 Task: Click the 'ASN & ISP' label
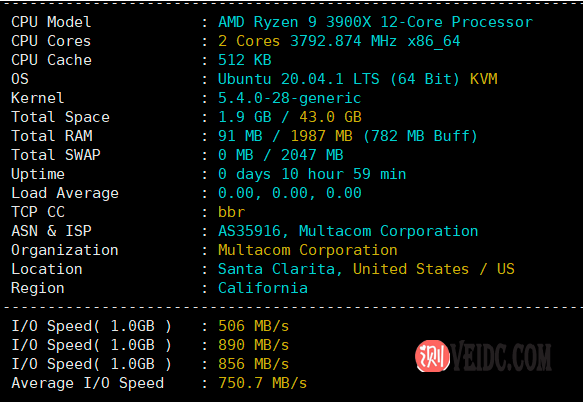click(51, 231)
